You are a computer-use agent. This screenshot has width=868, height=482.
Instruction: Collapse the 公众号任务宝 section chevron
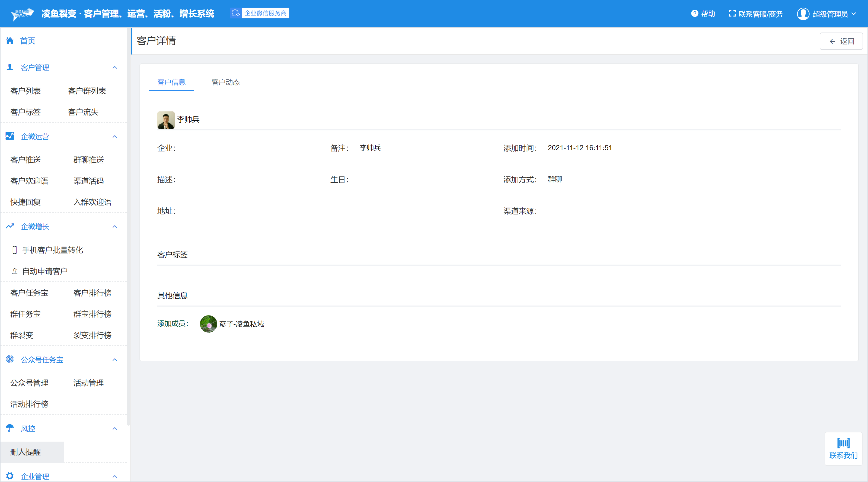(114, 359)
